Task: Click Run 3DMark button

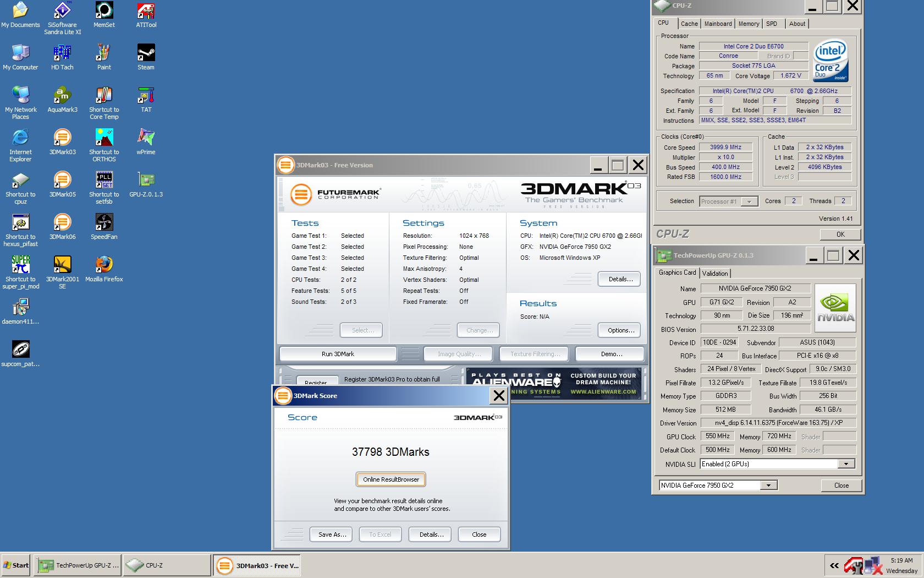Action: (x=338, y=354)
